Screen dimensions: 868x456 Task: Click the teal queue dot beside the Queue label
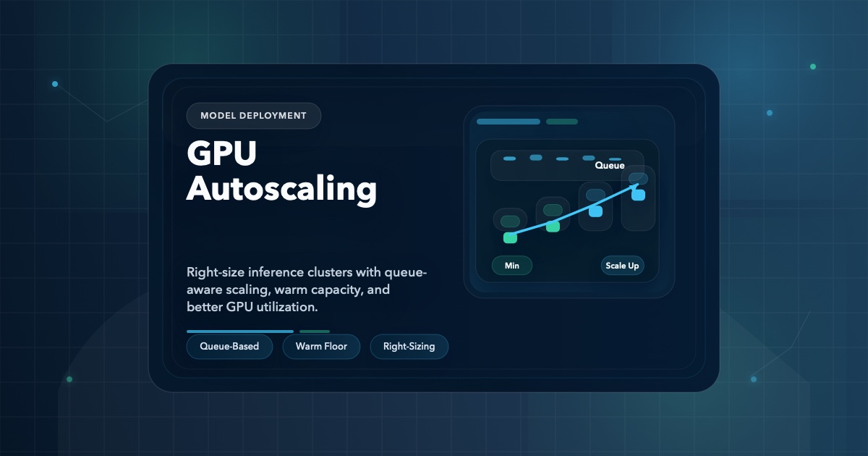click(615, 160)
